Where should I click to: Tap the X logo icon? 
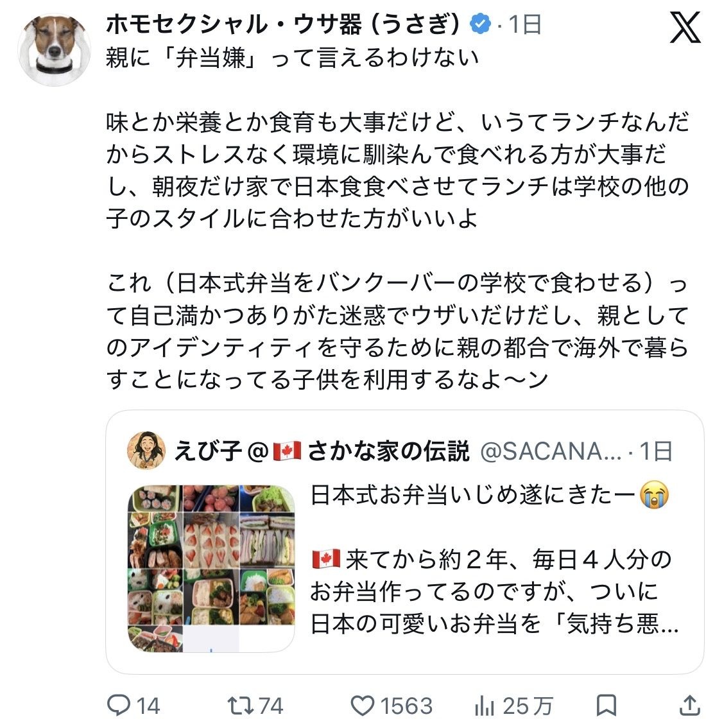pyautogui.click(x=685, y=28)
